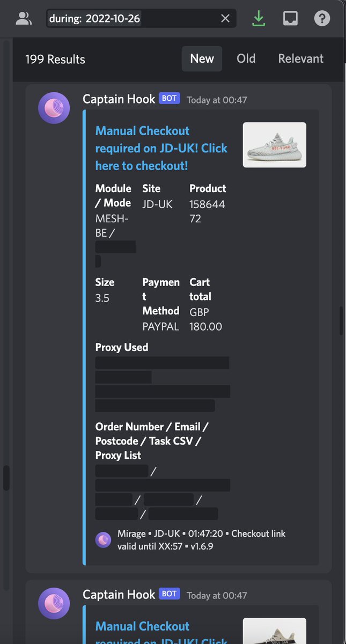Click the Mirage footer logo icon
This screenshot has width=346, height=644.
tap(103, 540)
